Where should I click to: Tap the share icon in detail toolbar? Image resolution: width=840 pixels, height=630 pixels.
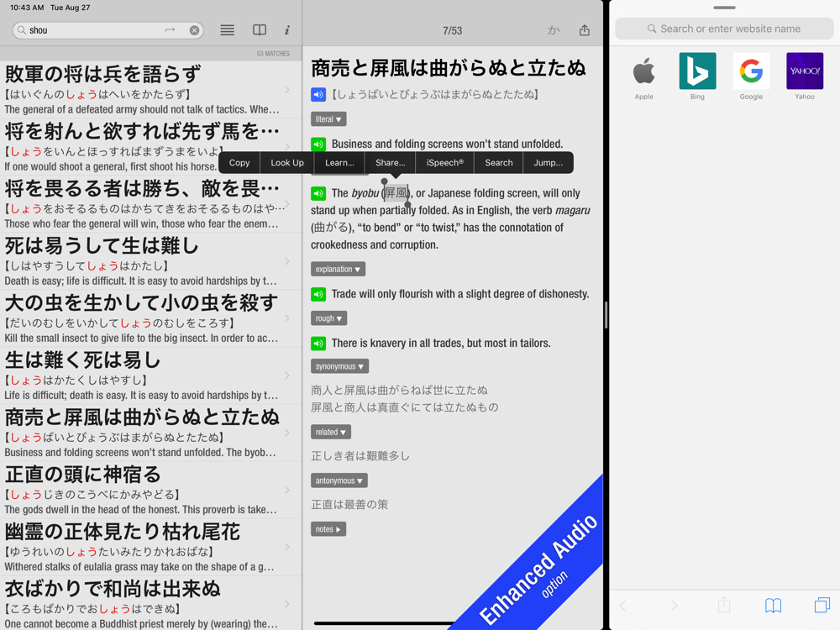(x=585, y=30)
